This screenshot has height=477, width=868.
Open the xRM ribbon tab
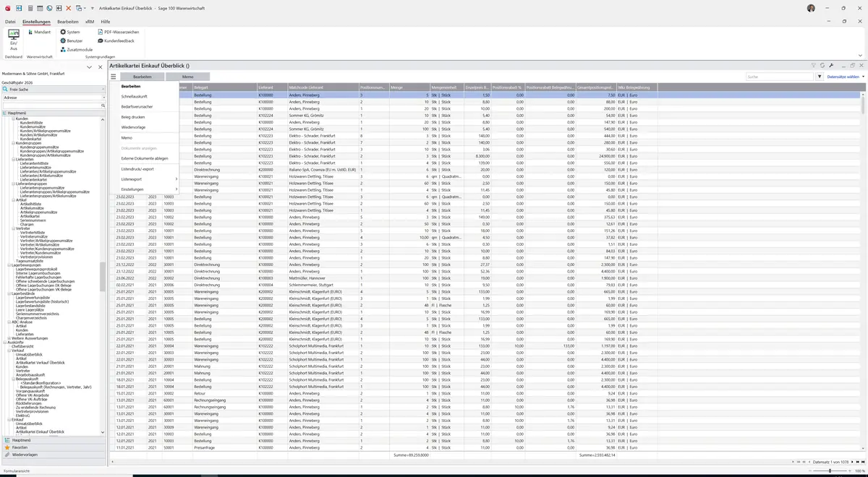pos(90,22)
